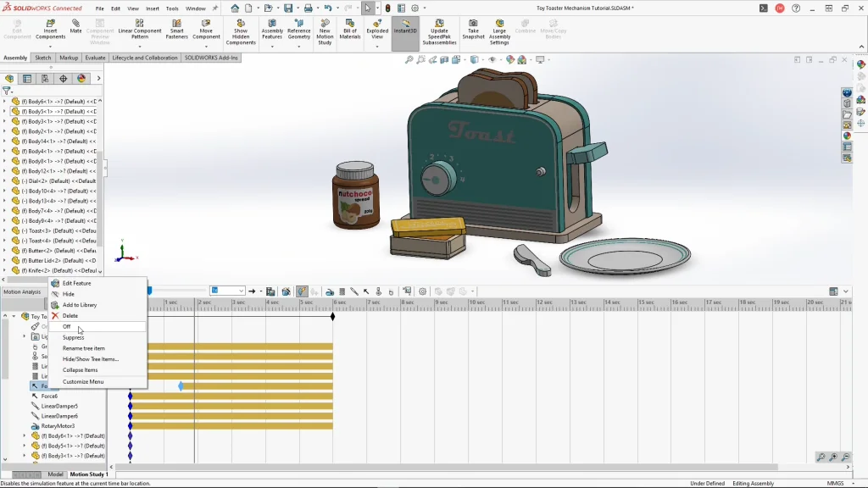Click the black key at 6 sec
The image size is (868, 488).
(332, 317)
